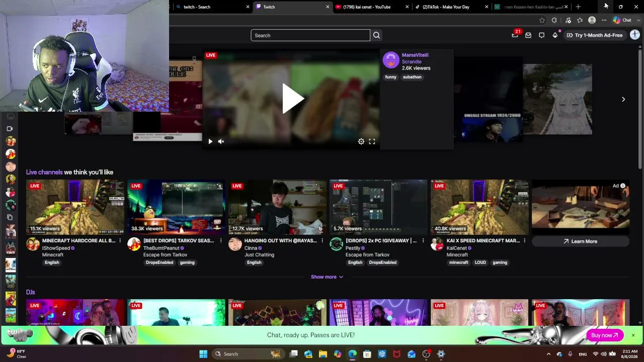Open Pestily channel avatar
Screen dimensions: 644x362
tap(337, 244)
